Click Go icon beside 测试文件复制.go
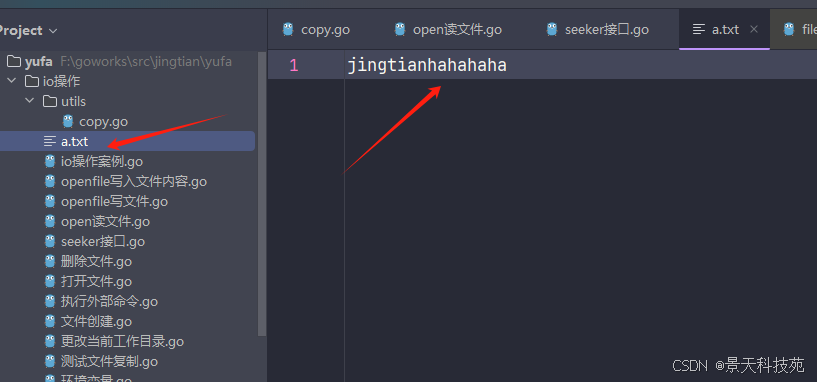Screen dimensions: 817x382 (x=50, y=361)
